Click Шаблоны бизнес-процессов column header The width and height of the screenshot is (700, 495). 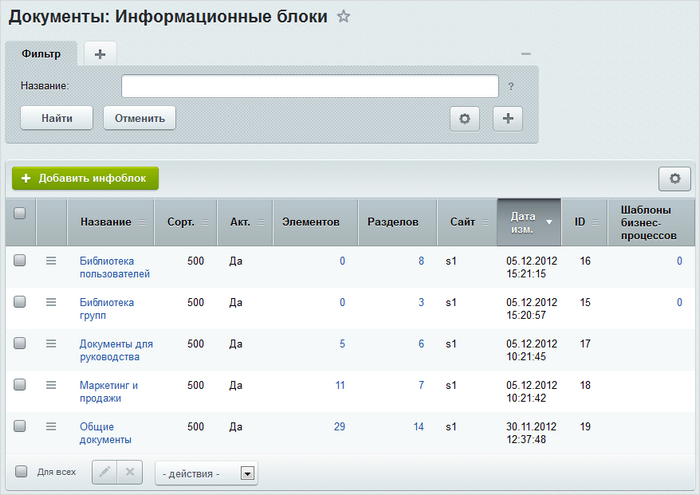651,222
